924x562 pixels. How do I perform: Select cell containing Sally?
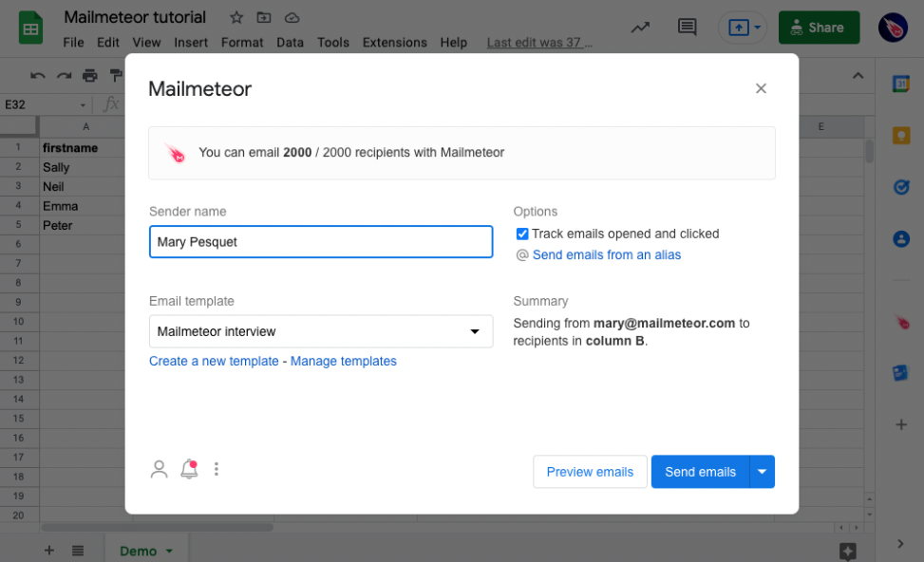pyautogui.click(x=82, y=167)
